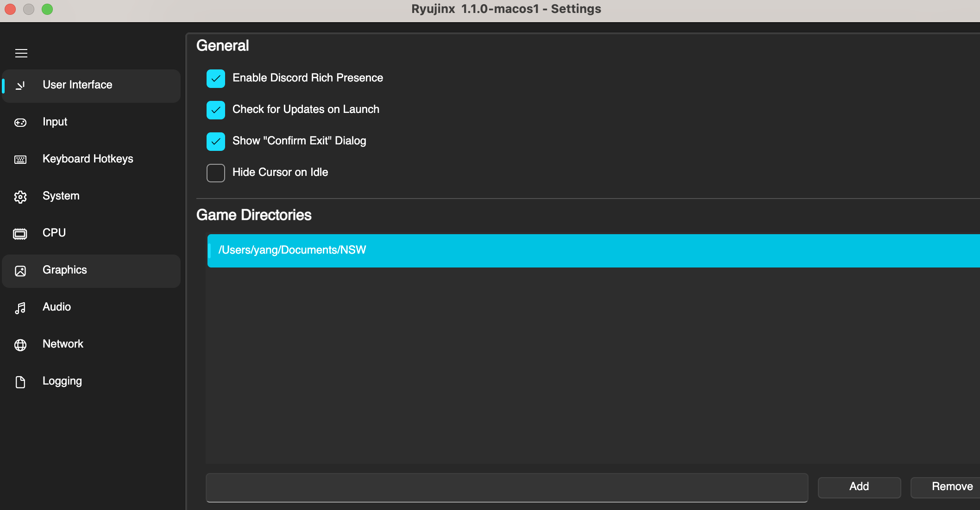Screen dimensions: 980x510
Task: Click the keyboard icon for Hotkeys
Action: (20, 160)
